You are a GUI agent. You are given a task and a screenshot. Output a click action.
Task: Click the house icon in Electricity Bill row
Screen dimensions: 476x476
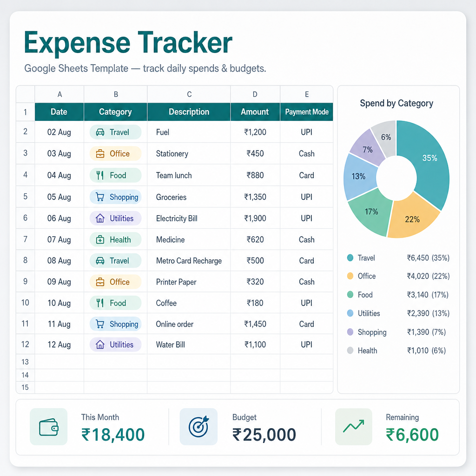click(100, 218)
